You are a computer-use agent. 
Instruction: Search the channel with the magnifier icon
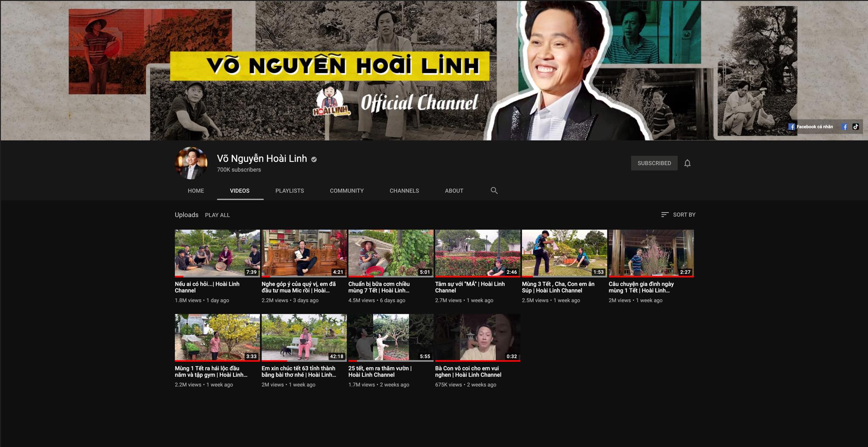pyautogui.click(x=494, y=191)
